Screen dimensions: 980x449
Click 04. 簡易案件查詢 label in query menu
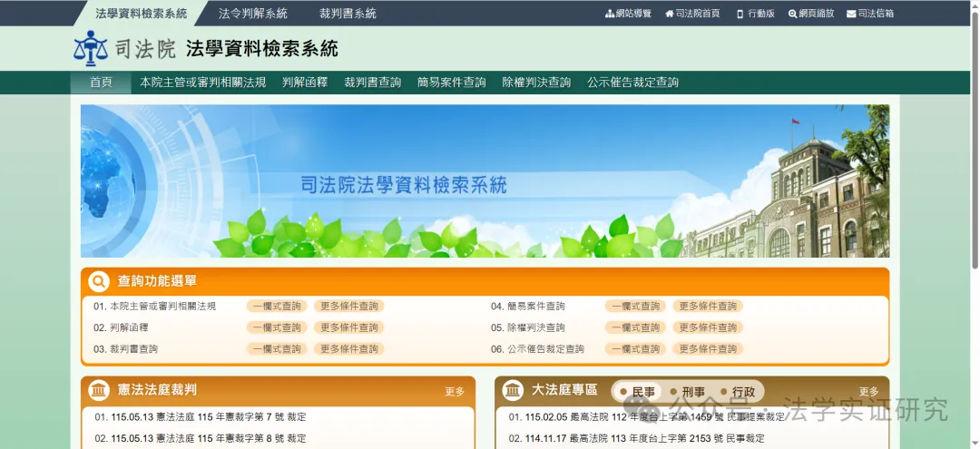click(x=527, y=307)
